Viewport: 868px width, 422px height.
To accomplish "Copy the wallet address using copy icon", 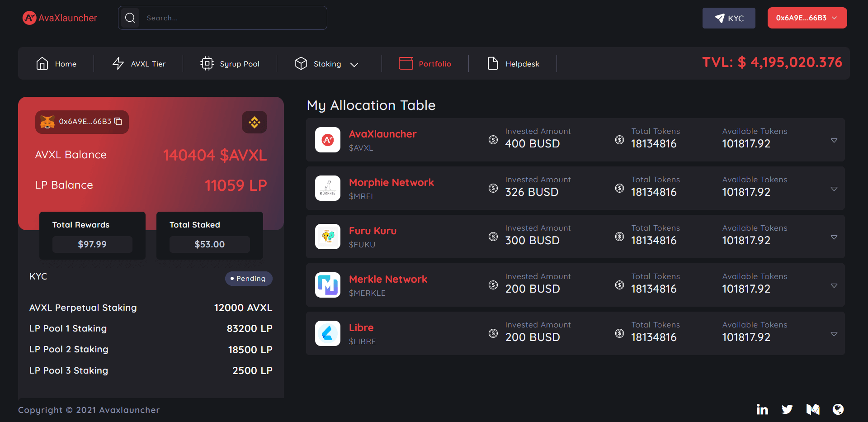I will [x=118, y=122].
